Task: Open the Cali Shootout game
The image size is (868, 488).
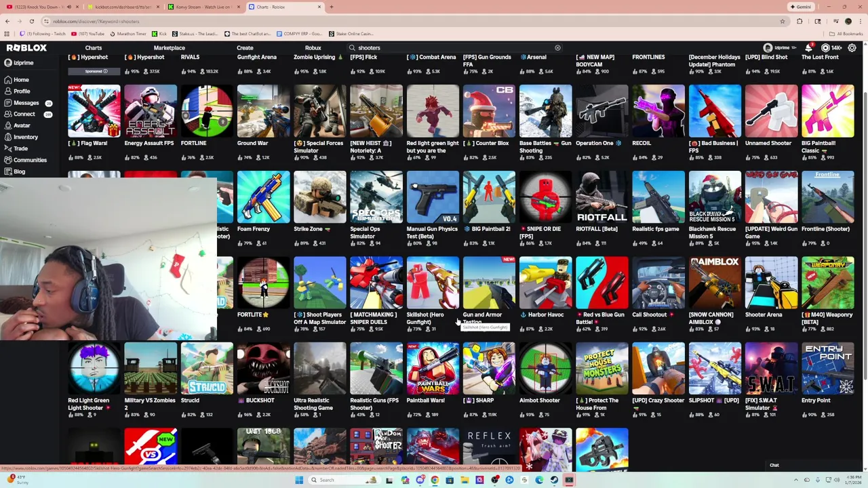Action: point(658,283)
